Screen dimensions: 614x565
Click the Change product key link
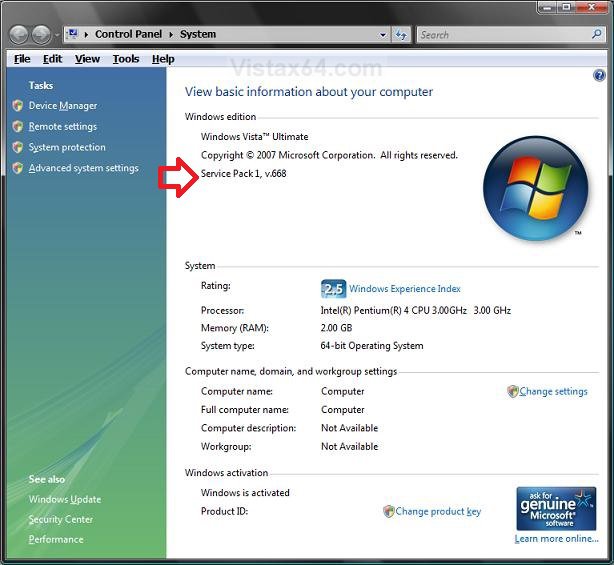coord(438,511)
